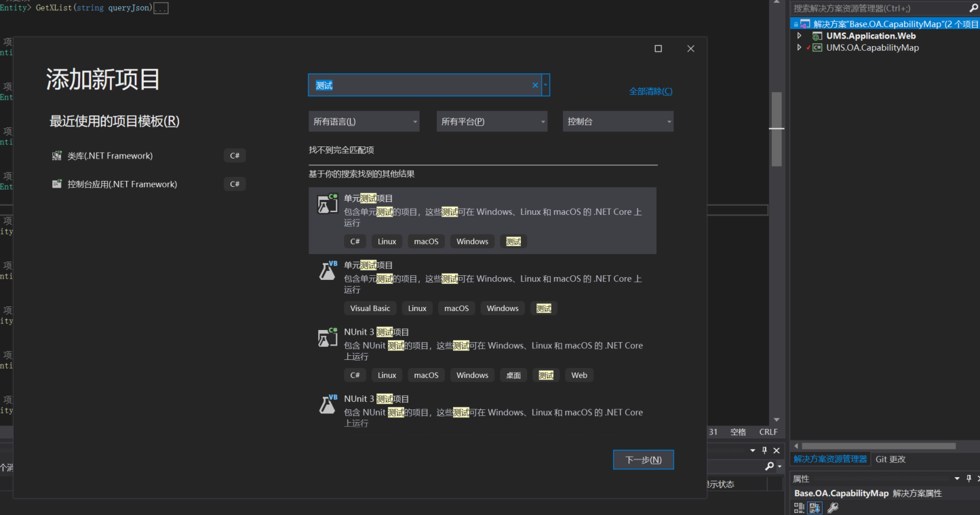
Task: Open the template search history dropdown
Action: [546, 85]
